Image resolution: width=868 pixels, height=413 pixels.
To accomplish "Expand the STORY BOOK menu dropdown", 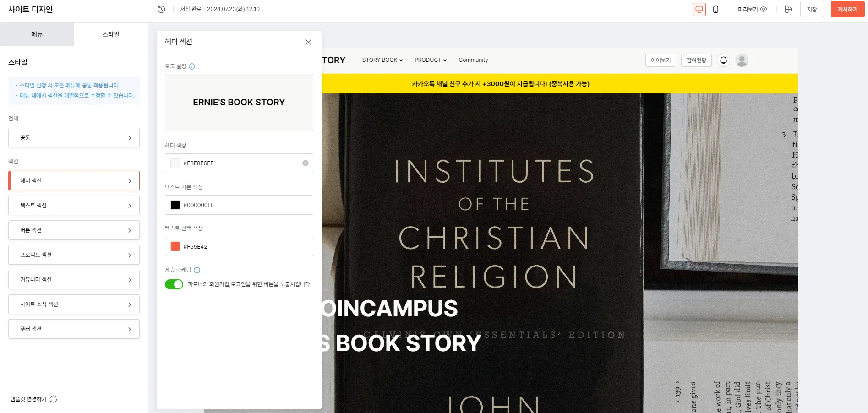I will 382,60.
